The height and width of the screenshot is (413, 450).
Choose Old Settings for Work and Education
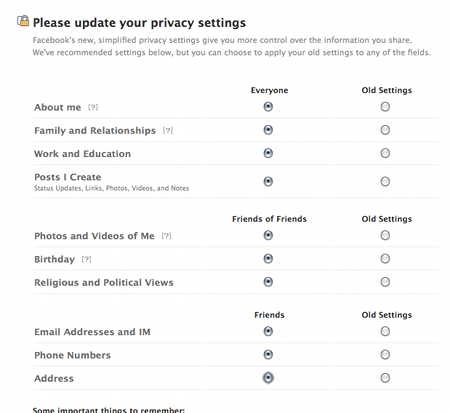[385, 153]
